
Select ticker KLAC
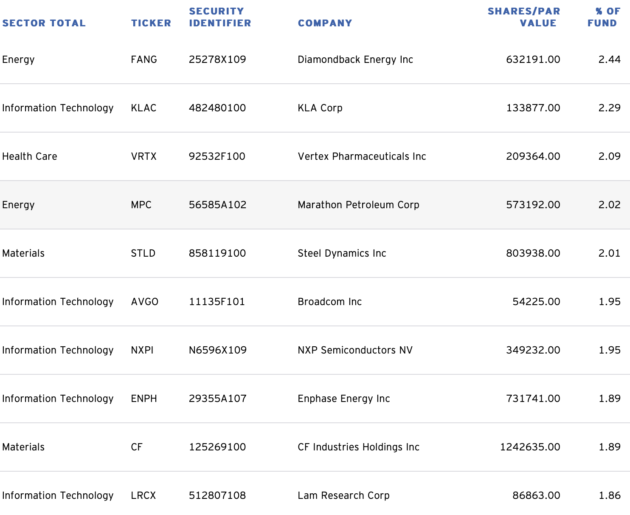(143, 108)
